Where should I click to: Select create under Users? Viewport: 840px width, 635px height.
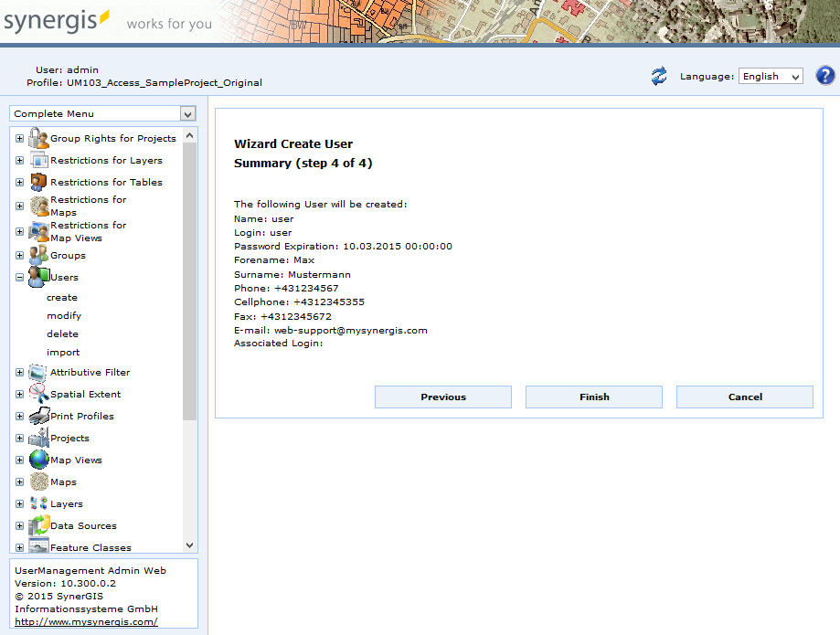62,297
